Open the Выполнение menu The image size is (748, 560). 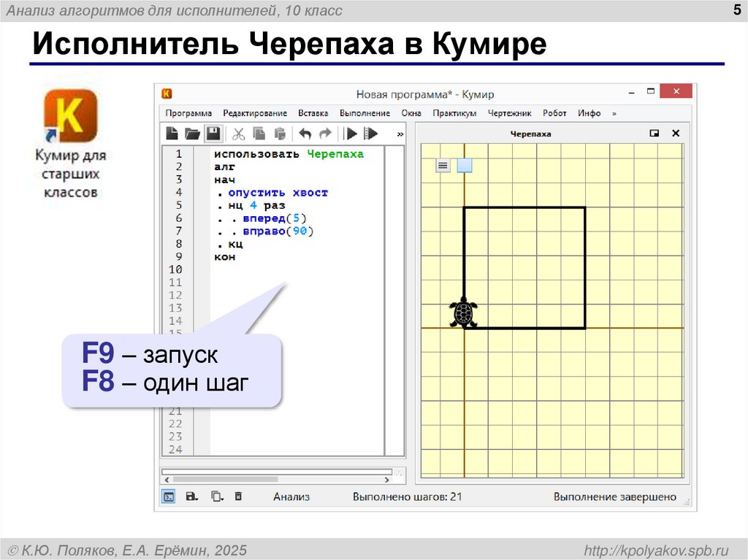364,113
